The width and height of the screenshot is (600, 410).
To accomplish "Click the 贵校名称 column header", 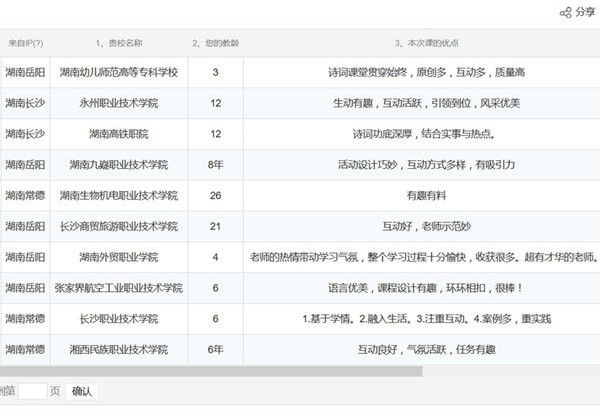I will [118, 43].
